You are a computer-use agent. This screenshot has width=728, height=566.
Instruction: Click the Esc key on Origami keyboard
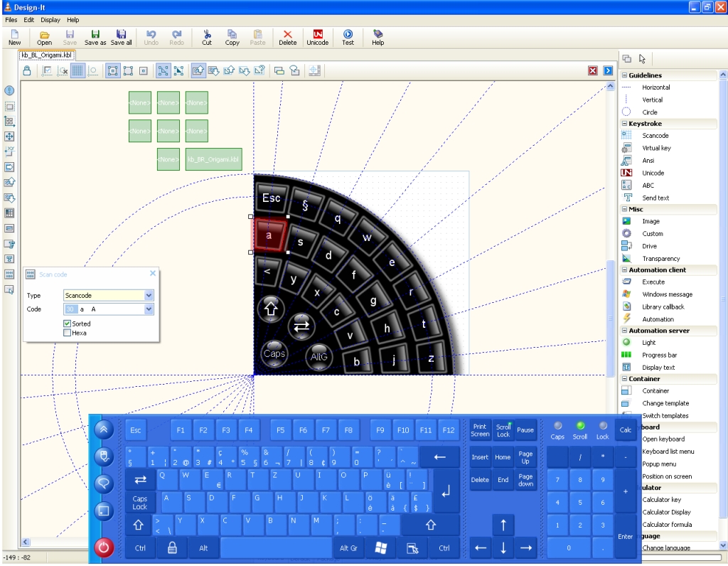tap(271, 198)
